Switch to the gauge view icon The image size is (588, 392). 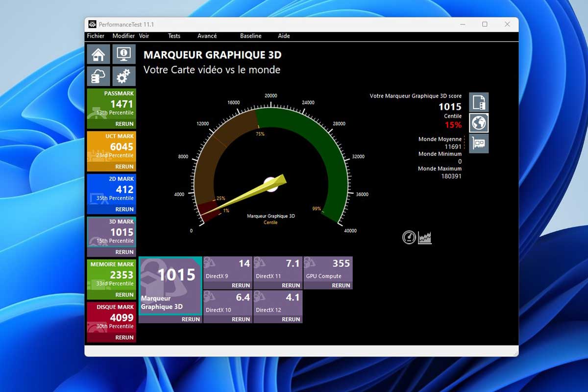[409, 238]
